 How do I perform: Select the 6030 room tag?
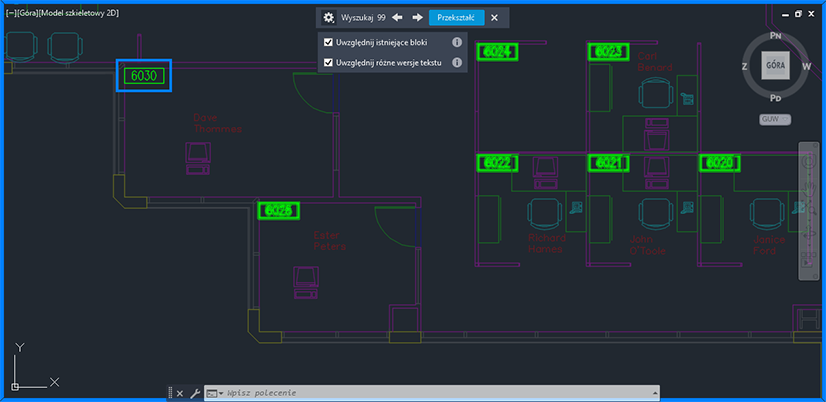144,76
